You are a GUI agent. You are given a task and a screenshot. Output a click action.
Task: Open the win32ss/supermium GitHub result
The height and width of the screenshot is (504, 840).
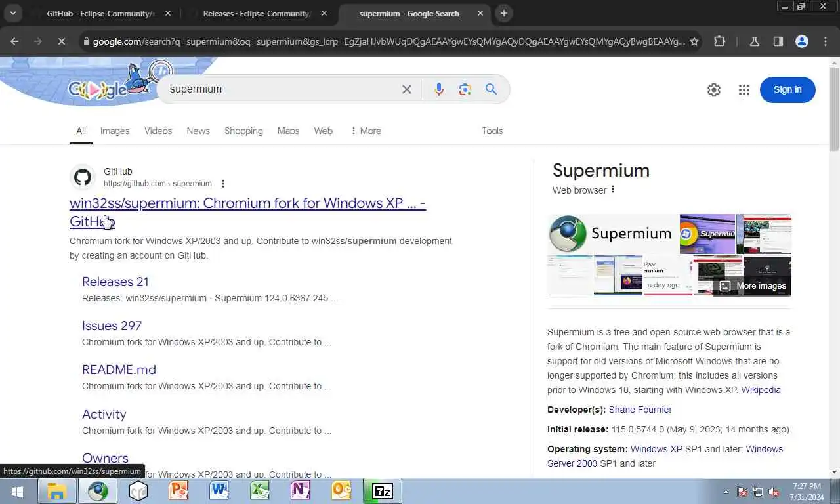tap(247, 212)
